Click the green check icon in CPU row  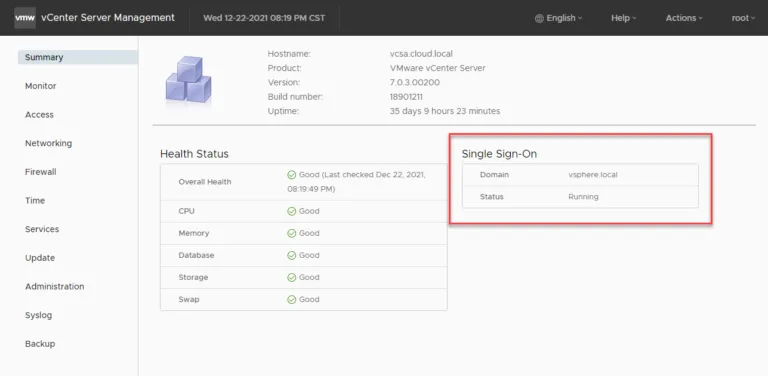[x=291, y=211]
